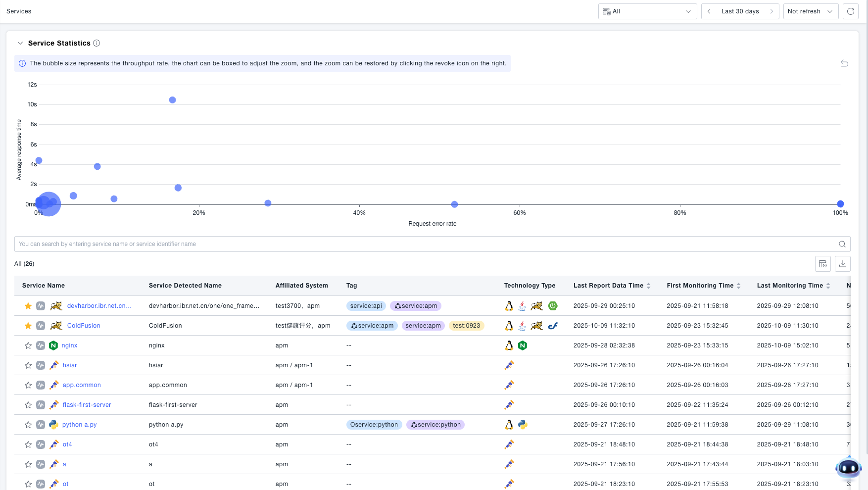Viewport: 868px width, 490px height.
Task: Unstar the ColdFusion service favorite
Action: [28, 326]
